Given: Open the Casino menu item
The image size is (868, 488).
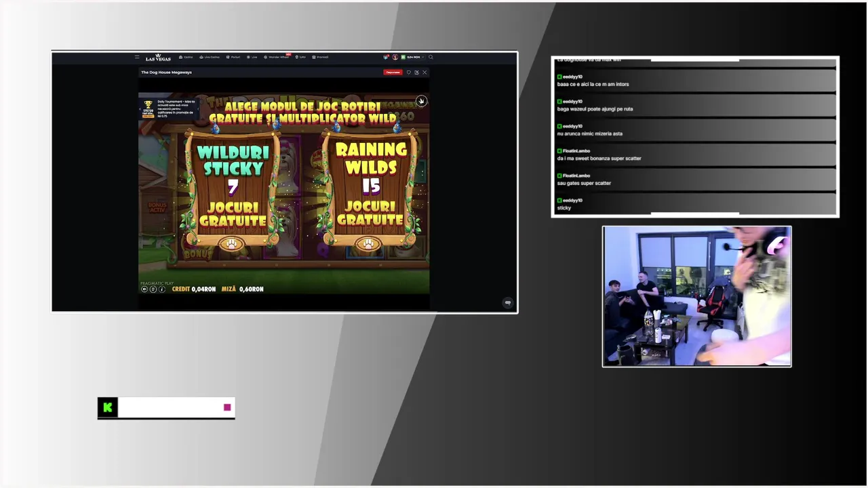Looking at the screenshot, I should (x=185, y=57).
